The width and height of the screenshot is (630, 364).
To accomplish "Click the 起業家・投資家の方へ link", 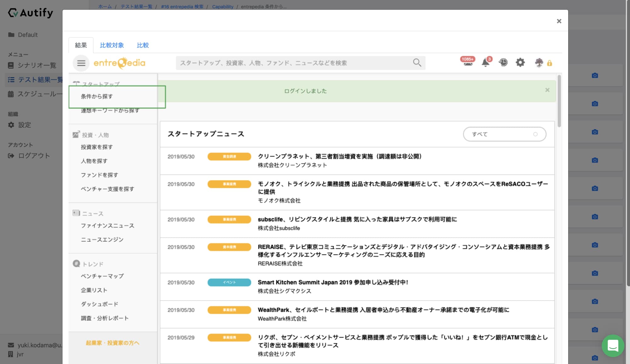I will (x=113, y=343).
